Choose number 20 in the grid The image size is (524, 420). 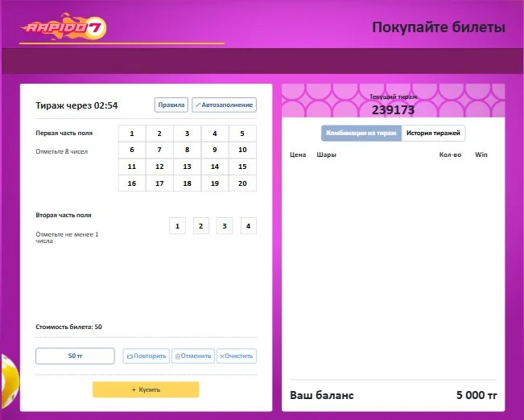(x=242, y=183)
